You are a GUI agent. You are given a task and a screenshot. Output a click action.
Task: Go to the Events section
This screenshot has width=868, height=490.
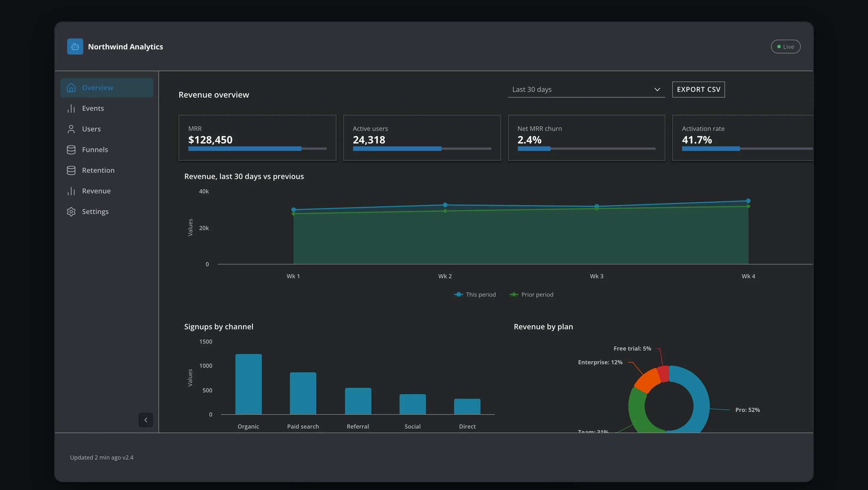pos(107,108)
